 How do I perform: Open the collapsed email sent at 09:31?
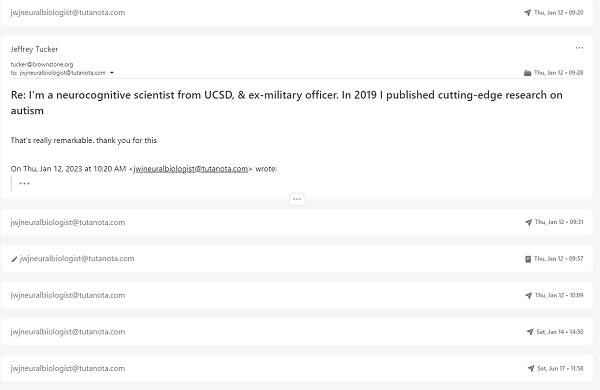(297, 222)
